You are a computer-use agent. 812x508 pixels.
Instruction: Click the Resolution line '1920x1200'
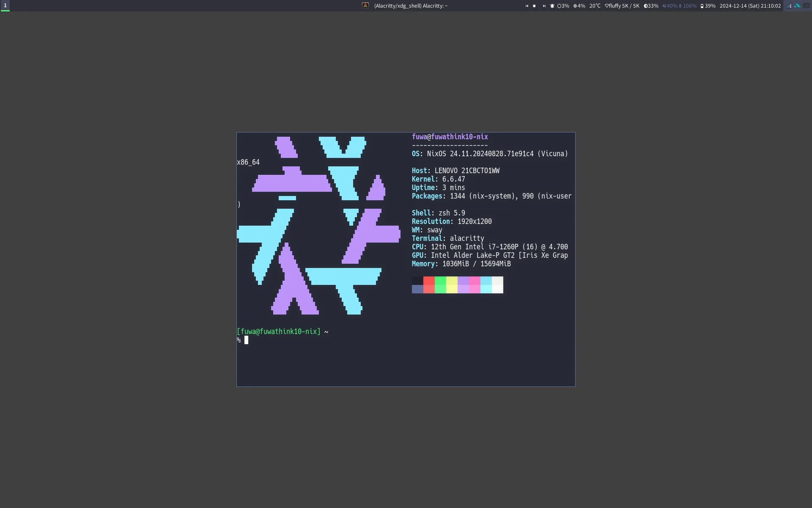(452, 221)
